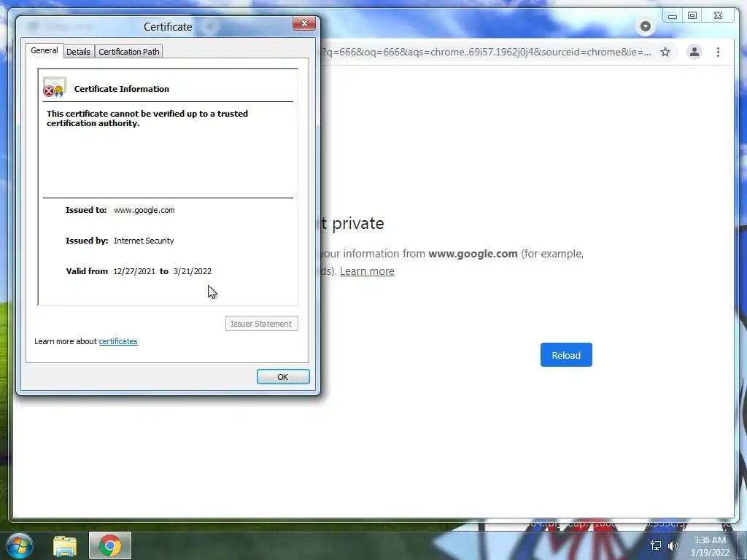Bookmark this page with the star icon
The width and height of the screenshot is (747, 560).
pos(665,52)
